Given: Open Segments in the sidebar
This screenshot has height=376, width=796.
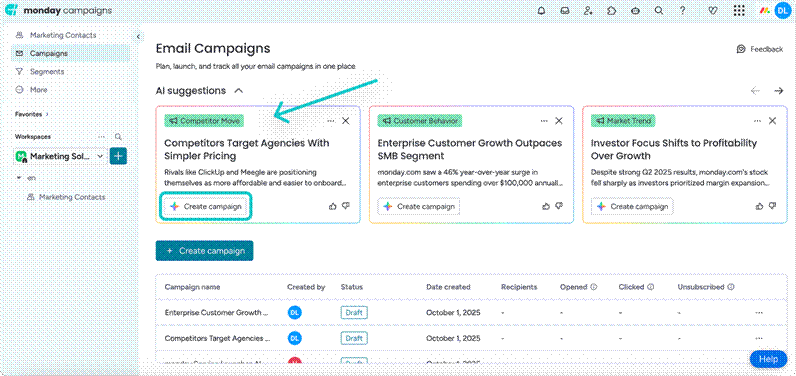Looking at the screenshot, I should click(x=47, y=72).
